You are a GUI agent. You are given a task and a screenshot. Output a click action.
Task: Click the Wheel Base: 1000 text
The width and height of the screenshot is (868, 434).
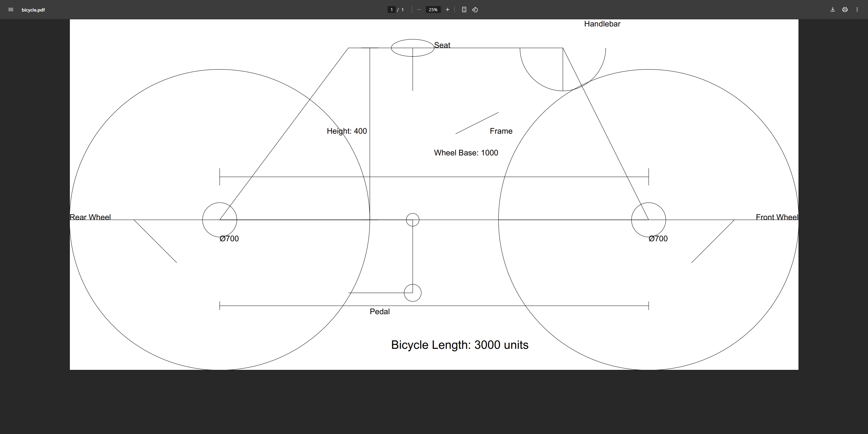(x=466, y=153)
